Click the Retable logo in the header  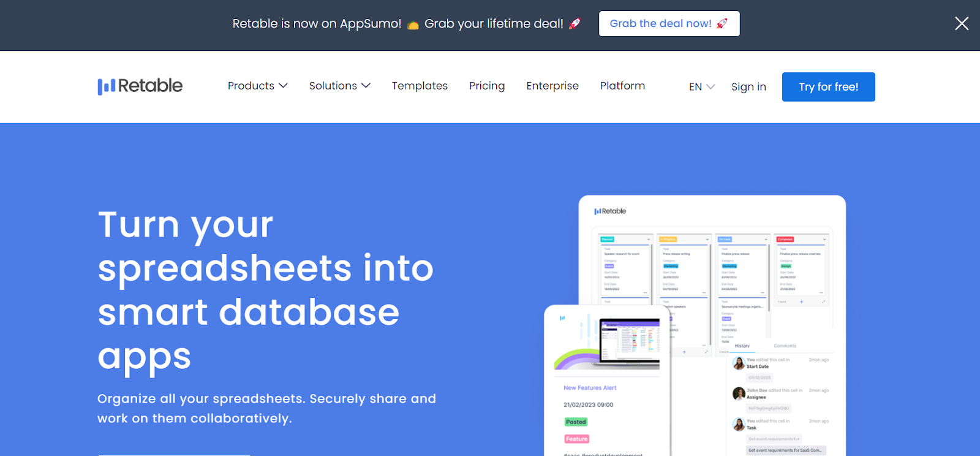pos(140,86)
